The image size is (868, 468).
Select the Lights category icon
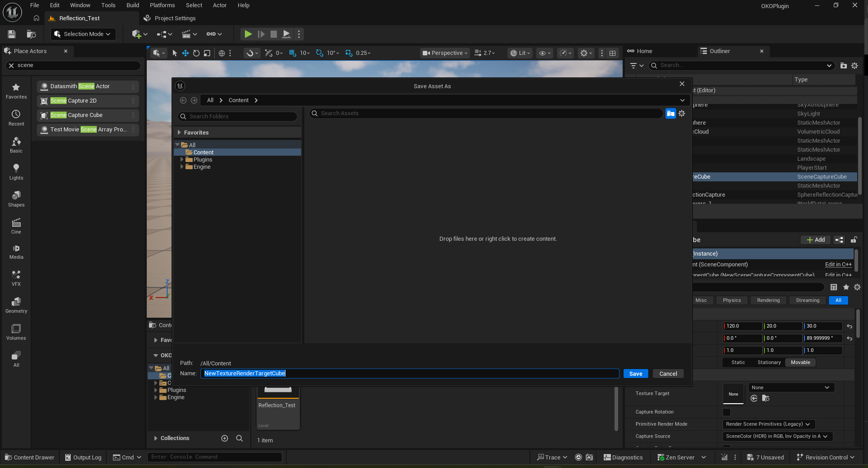tap(16, 172)
